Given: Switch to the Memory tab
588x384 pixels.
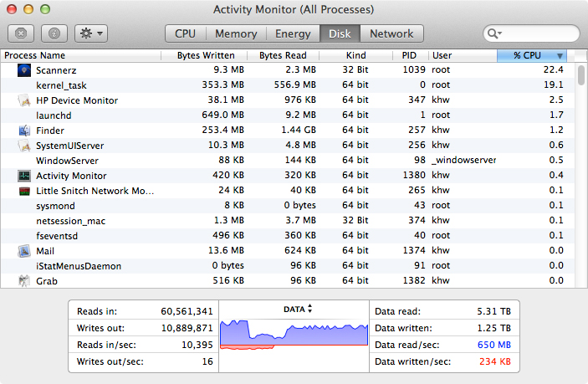Looking at the screenshot, I should pos(236,33).
